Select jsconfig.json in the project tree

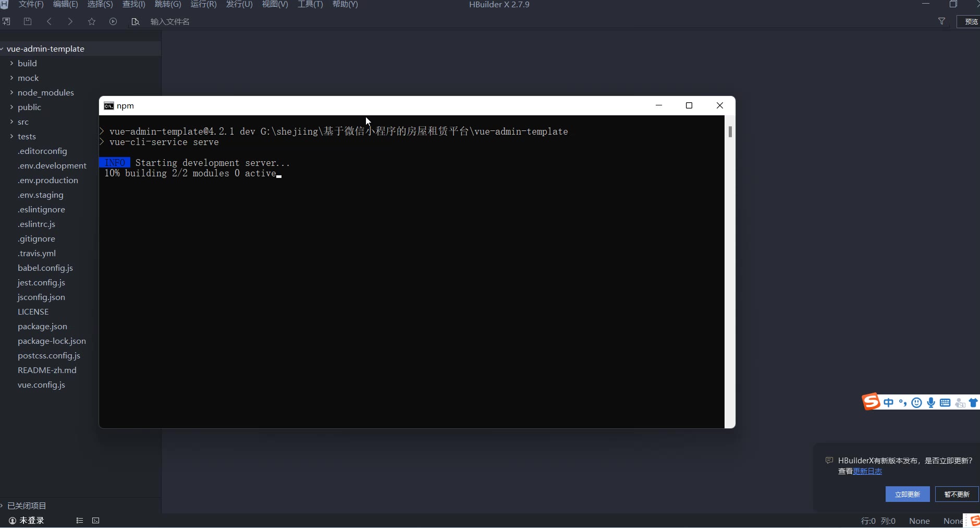point(41,297)
